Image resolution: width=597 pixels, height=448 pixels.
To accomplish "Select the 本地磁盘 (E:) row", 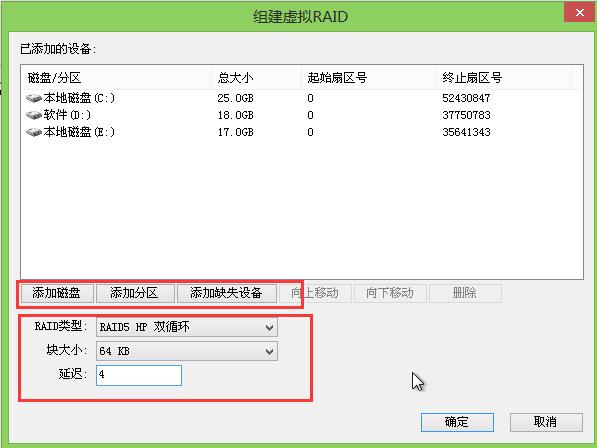I will click(302, 132).
